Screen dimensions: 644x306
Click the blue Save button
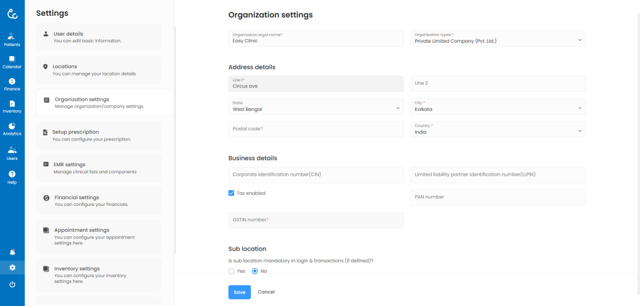[239, 292]
